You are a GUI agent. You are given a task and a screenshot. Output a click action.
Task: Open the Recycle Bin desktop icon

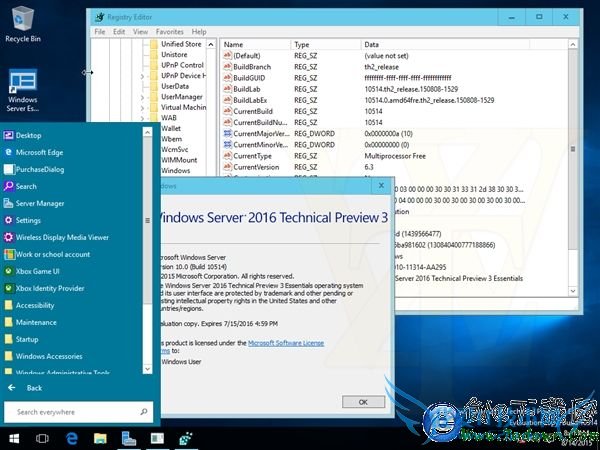tap(23, 24)
